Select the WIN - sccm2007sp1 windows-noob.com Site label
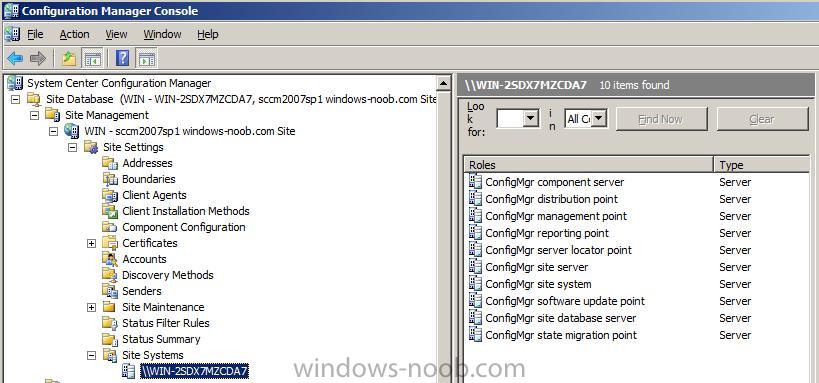Screen dimensions: 819x383 coord(190,131)
